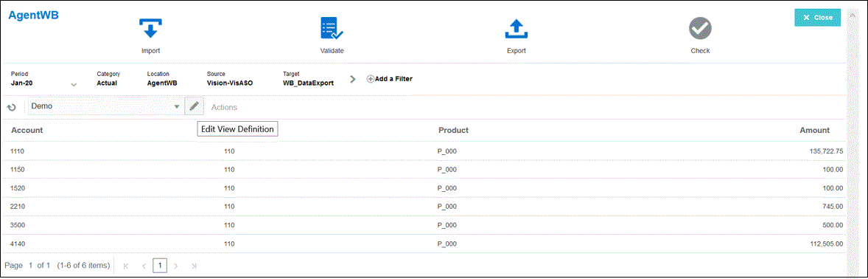Go to the first page of results
Image resolution: width=868 pixels, height=279 pixels.
[x=126, y=266]
